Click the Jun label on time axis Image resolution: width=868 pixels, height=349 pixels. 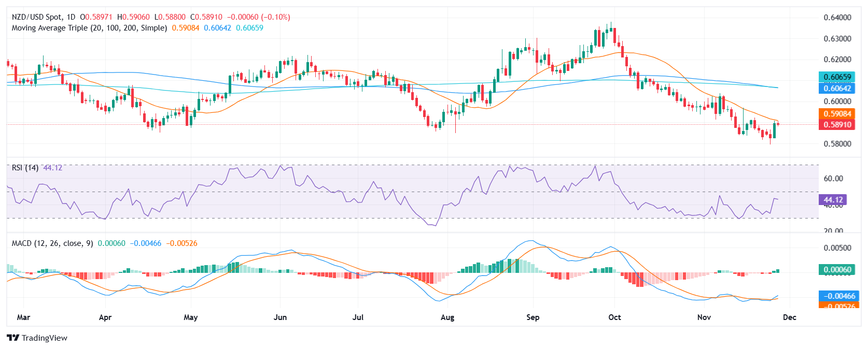pos(280,317)
